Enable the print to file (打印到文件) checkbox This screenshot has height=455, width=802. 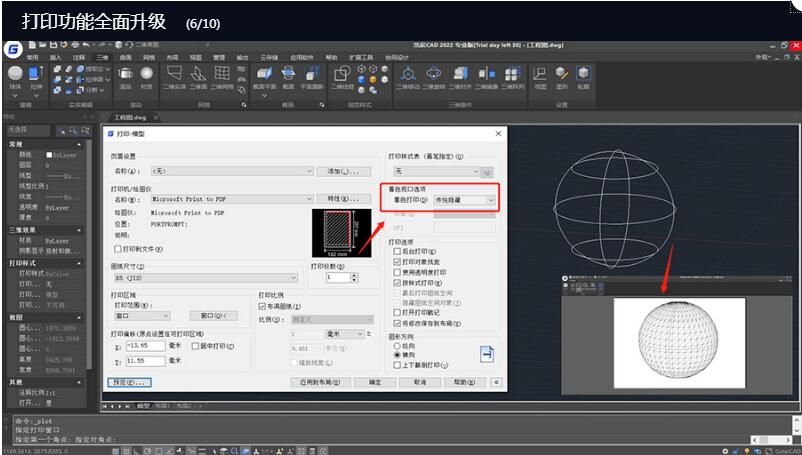coord(117,248)
